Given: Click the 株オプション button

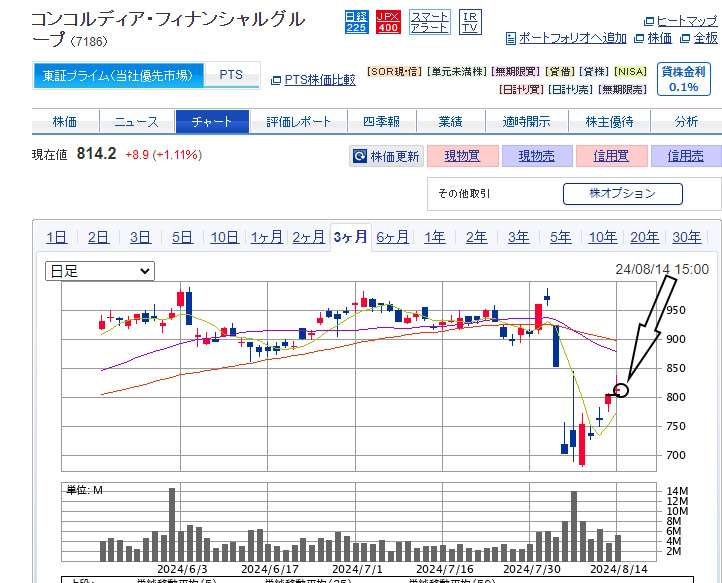Looking at the screenshot, I should [623, 194].
